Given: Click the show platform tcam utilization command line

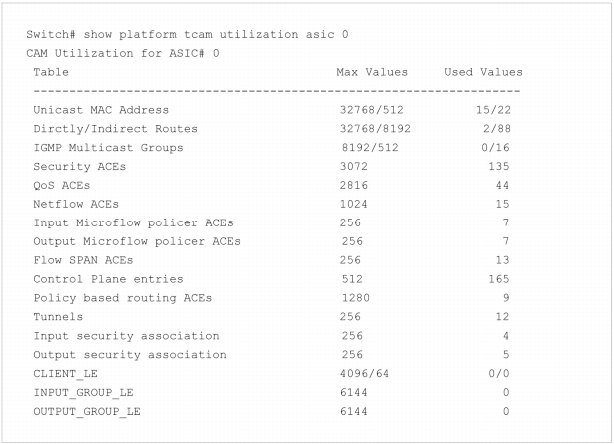Looking at the screenshot, I should point(187,34).
